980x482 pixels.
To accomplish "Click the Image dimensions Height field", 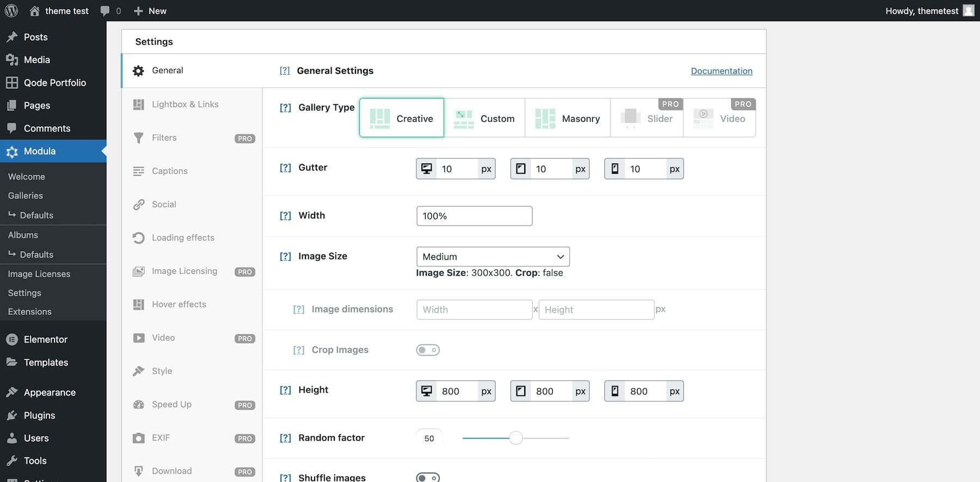I will [x=596, y=309].
